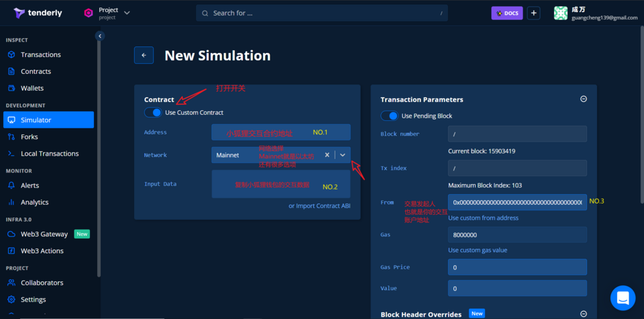Click the Maximum Block Index: 103 text

pyautogui.click(x=485, y=185)
